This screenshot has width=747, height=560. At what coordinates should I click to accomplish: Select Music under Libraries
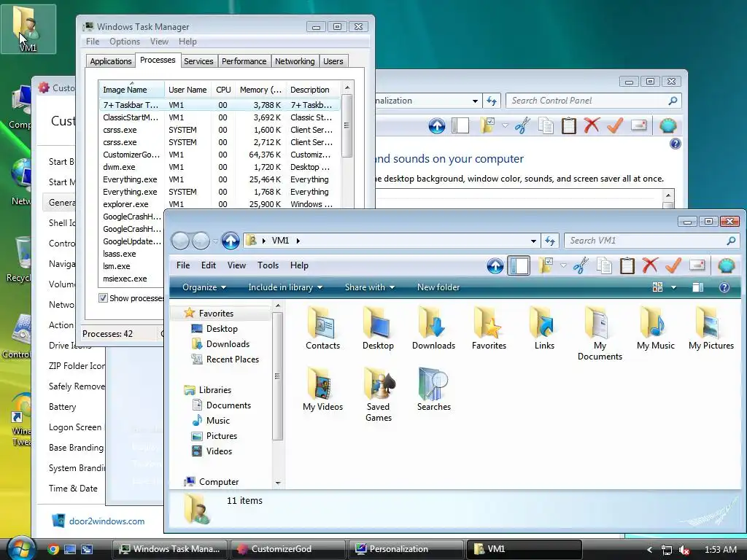click(217, 421)
